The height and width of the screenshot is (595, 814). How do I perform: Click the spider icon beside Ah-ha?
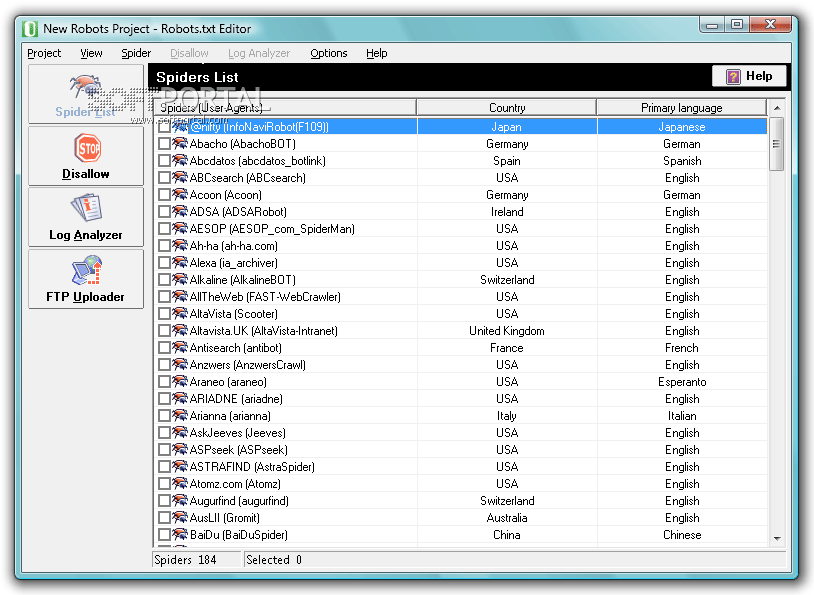180,246
